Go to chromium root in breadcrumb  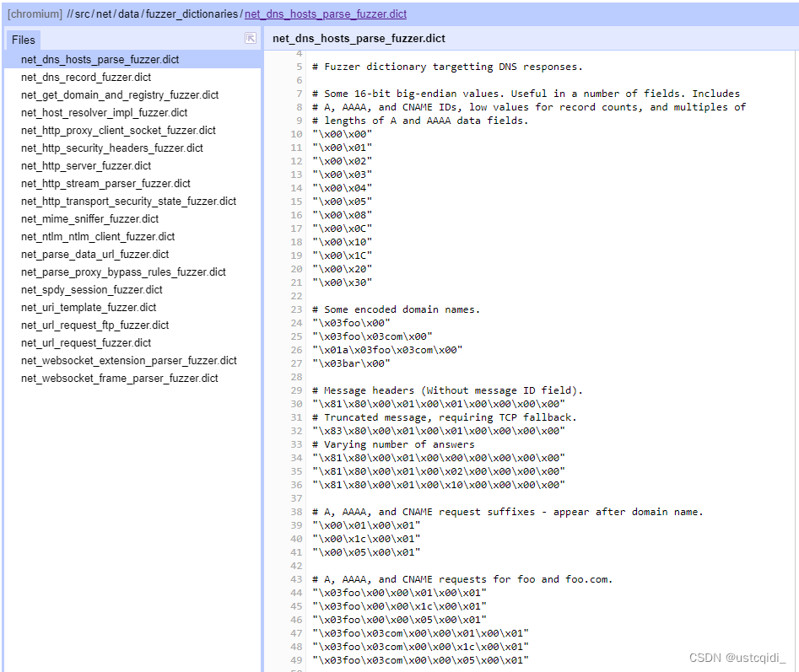35,14
